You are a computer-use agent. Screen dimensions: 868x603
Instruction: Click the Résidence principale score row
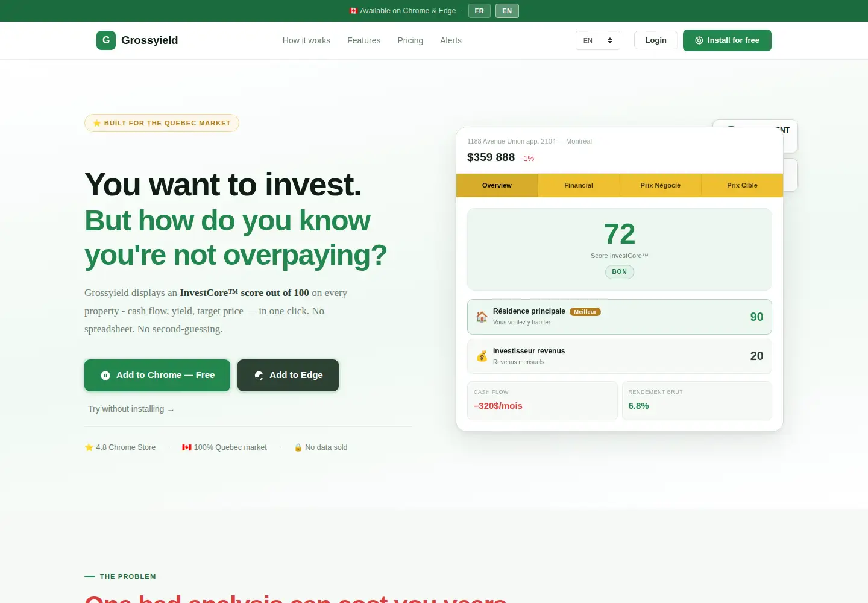pyautogui.click(x=620, y=317)
